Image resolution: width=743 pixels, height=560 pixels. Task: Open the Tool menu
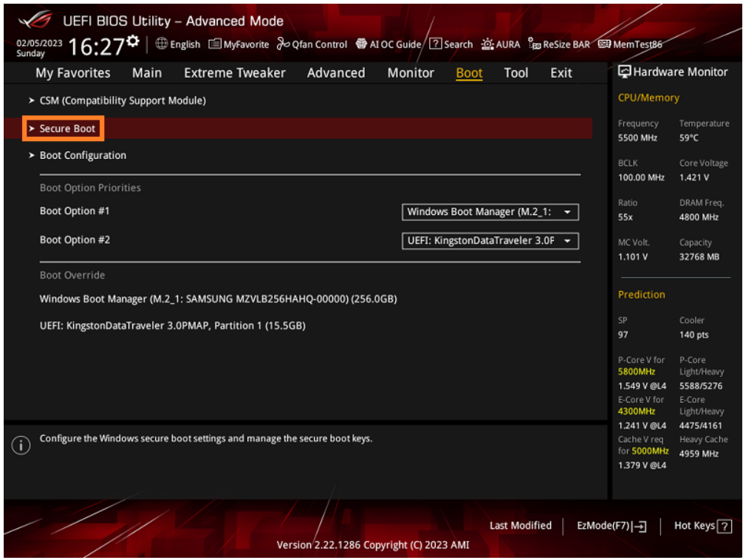[x=516, y=72]
